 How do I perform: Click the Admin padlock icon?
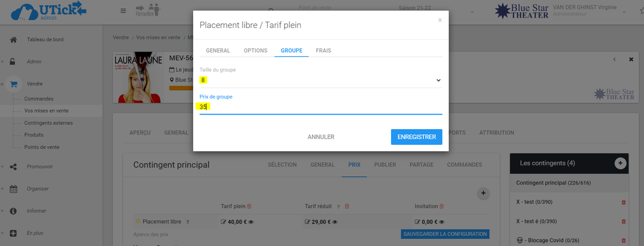(x=13, y=62)
